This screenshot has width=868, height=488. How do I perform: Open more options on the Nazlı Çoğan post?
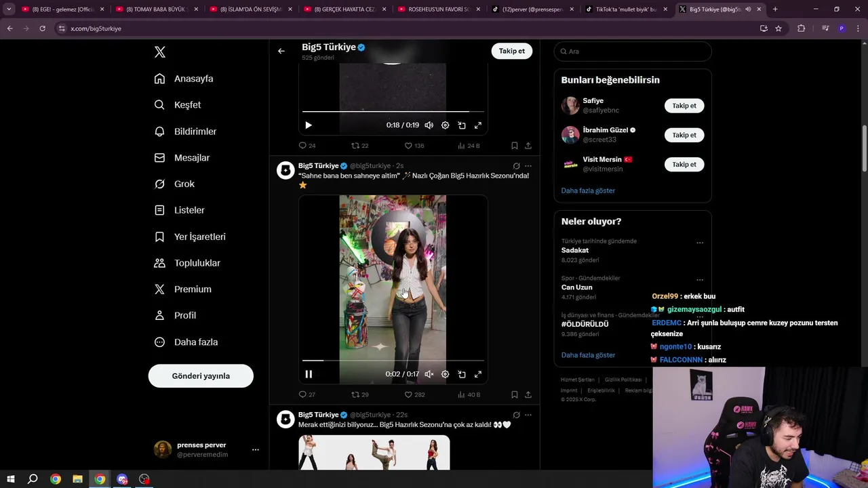(528, 166)
